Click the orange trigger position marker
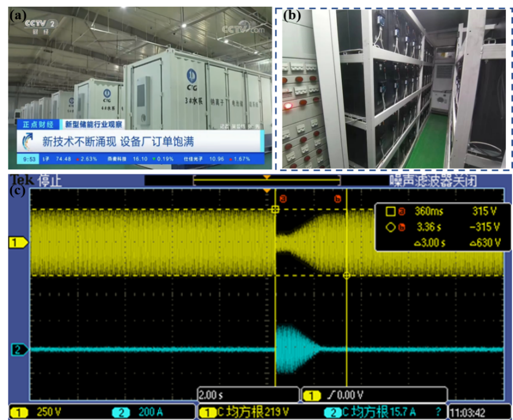The image size is (513, 420). pyautogui.click(x=267, y=191)
